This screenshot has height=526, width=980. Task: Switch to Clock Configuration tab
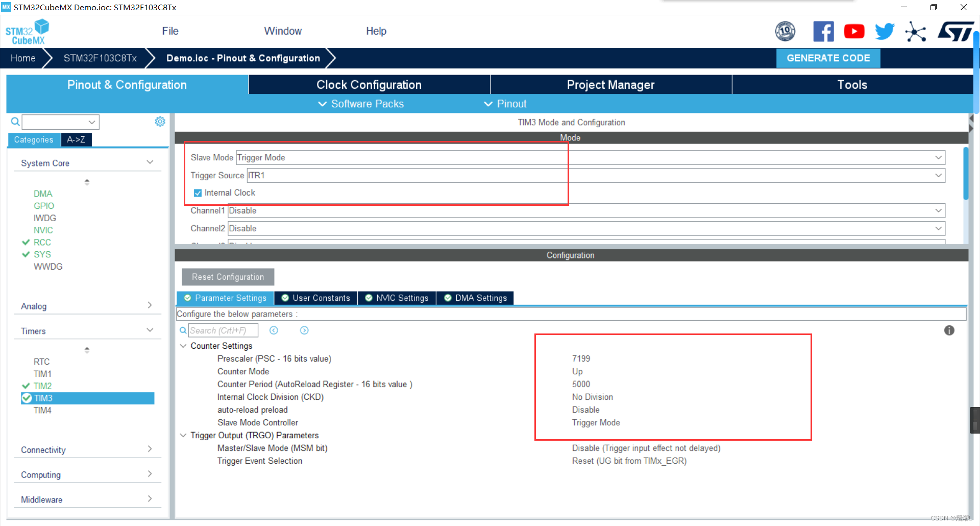point(369,85)
